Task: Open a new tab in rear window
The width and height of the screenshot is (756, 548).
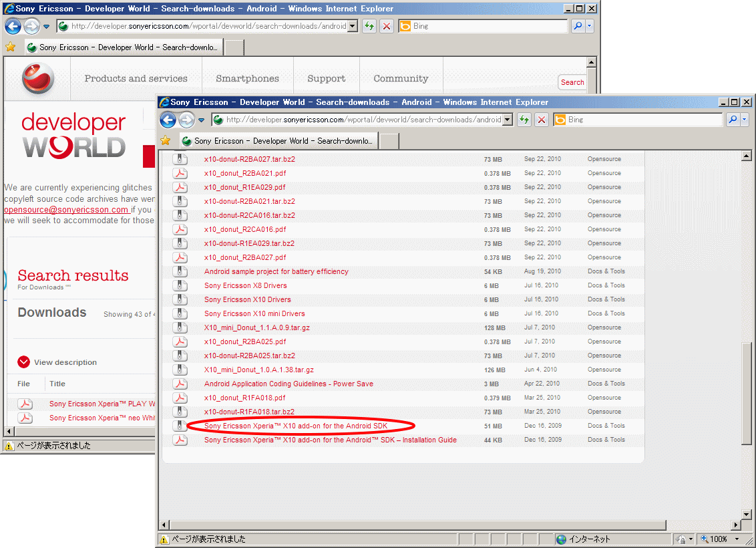Action: pyautogui.click(x=234, y=47)
